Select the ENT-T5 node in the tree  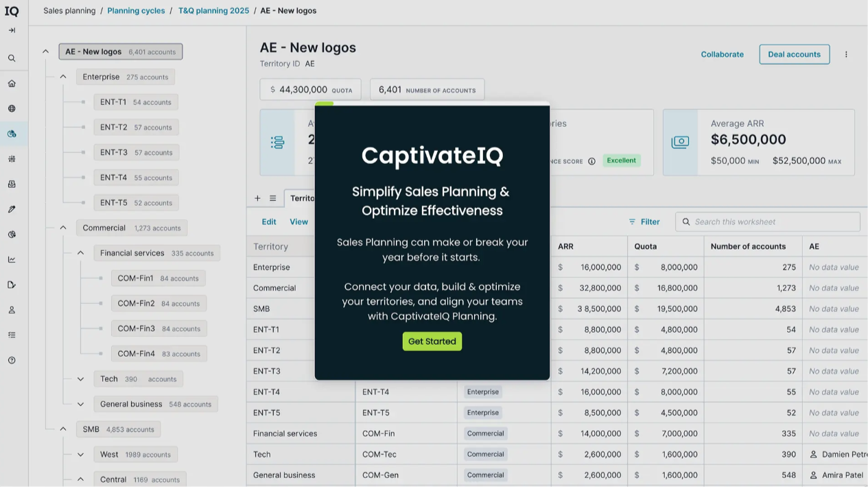click(x=136, y=202)
